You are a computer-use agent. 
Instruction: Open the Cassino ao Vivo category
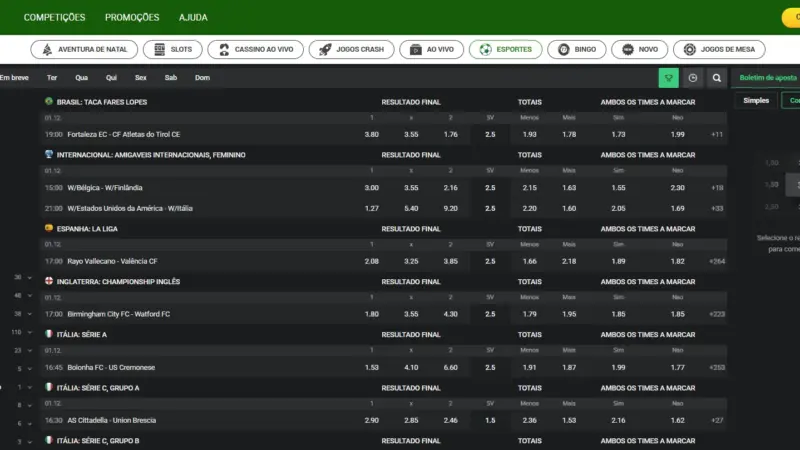[x=256, y=49]
